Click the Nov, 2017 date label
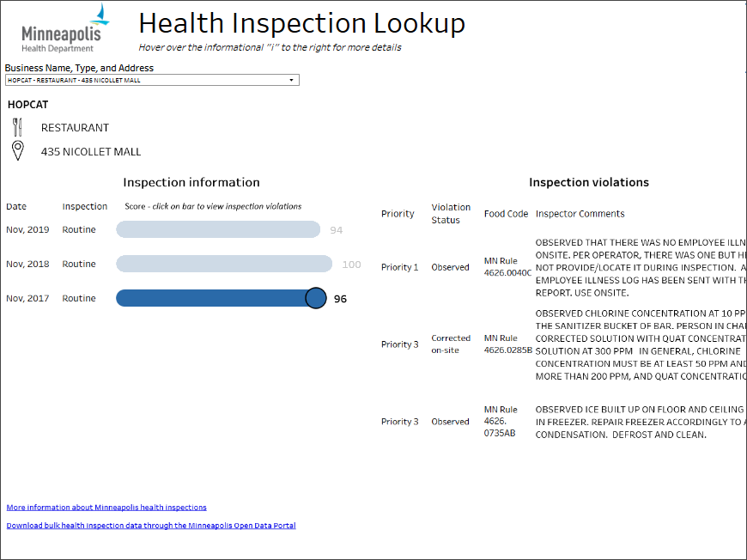 (27, 298)
